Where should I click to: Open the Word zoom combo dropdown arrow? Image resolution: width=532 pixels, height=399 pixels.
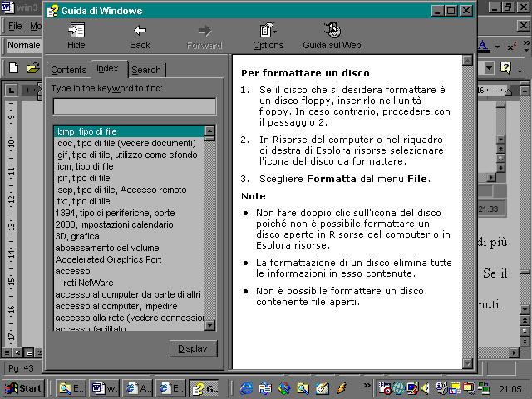[x=489, y=68]
